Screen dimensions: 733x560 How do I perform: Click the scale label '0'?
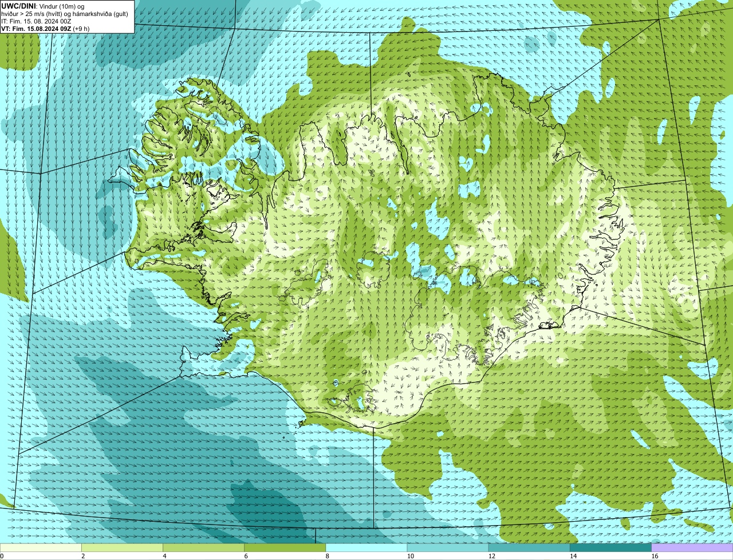tap(2, 556)
